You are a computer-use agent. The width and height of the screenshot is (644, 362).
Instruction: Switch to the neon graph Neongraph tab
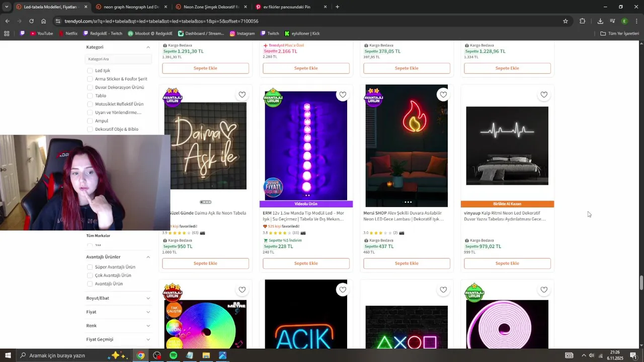131,7
